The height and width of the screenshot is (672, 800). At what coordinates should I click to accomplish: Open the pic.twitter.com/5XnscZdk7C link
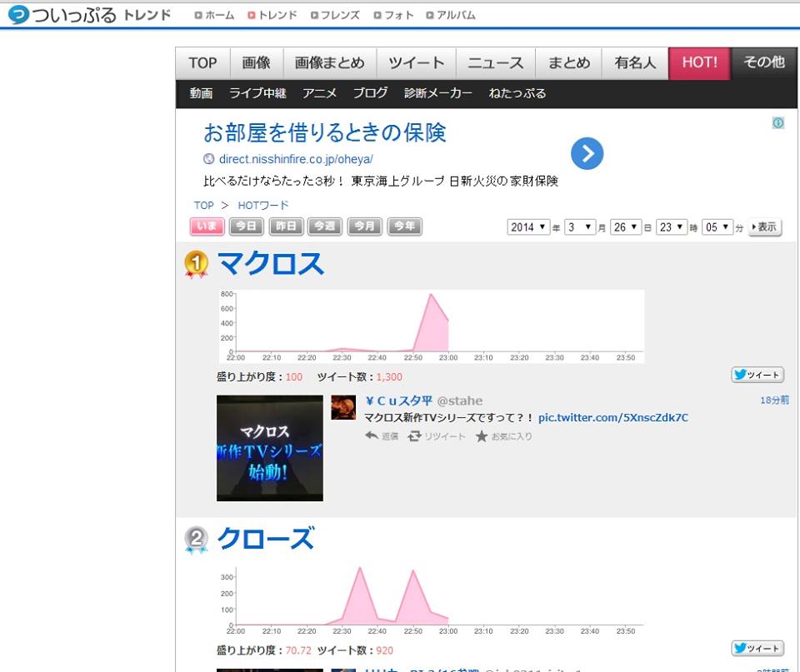[x=612, y=417]
